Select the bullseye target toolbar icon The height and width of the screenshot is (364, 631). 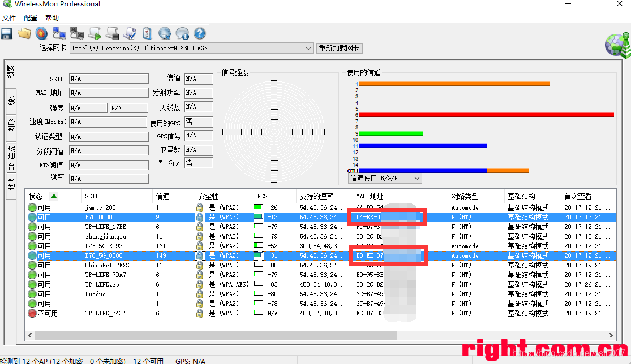(41, 33)
